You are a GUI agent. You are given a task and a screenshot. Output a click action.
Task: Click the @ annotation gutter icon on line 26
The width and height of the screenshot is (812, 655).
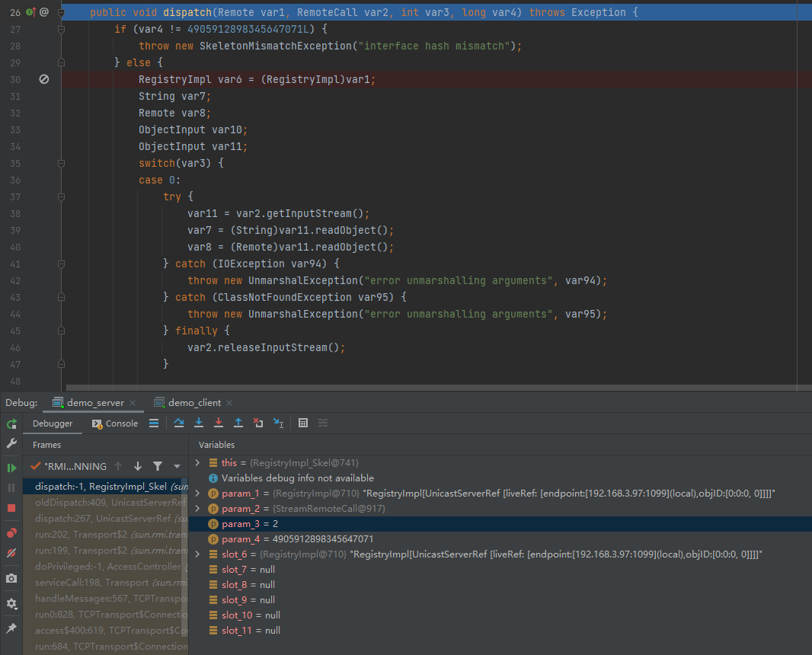[x=44, y=12]
